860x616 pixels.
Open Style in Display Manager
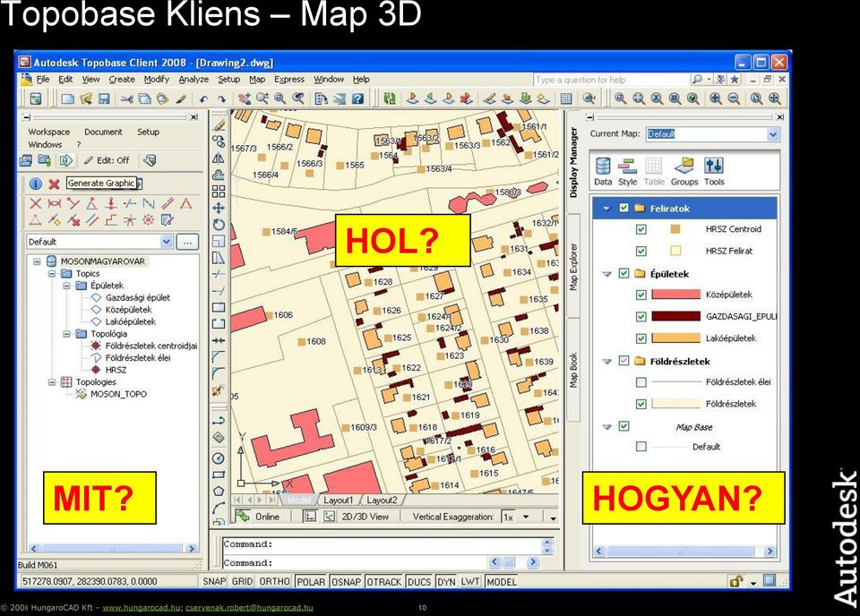[x=627, y=172]
